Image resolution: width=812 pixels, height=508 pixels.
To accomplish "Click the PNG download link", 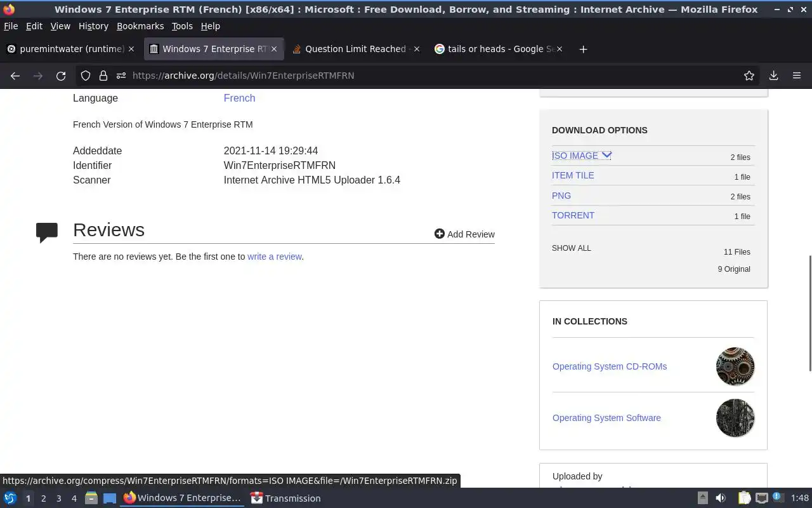I will point(561,196).
